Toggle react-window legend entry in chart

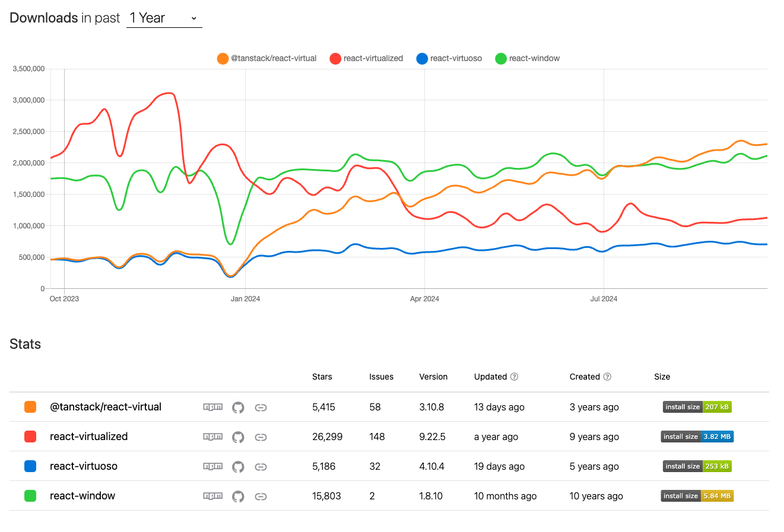(x=528, y=58)
